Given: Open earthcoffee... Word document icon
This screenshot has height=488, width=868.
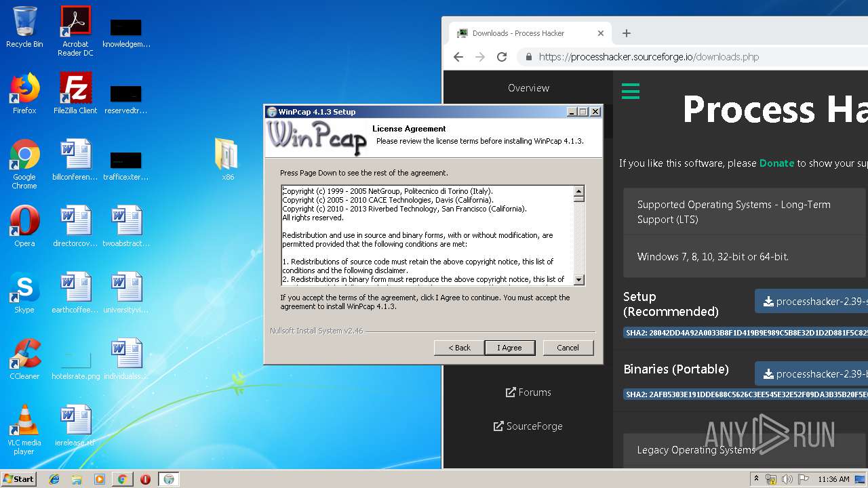Looking at the screenshot, I should point(75,293).
